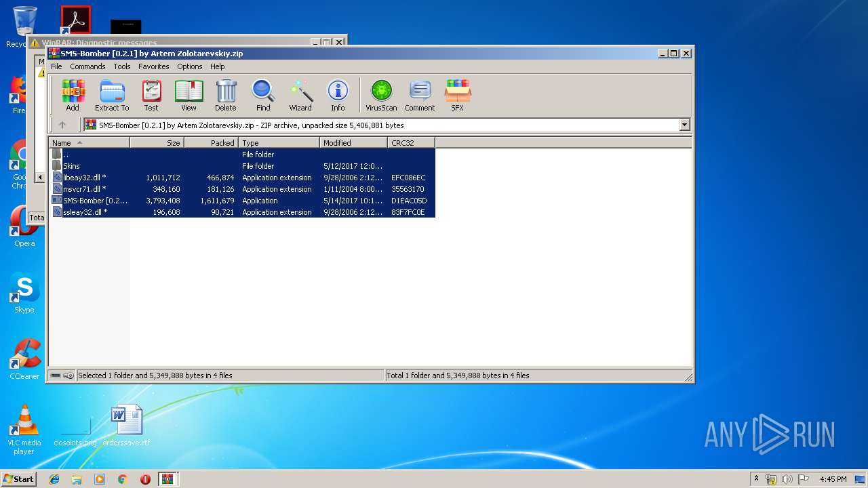Sort by the Size column header
The height and width of the screenshot is (488, 868).
point(157,142)
